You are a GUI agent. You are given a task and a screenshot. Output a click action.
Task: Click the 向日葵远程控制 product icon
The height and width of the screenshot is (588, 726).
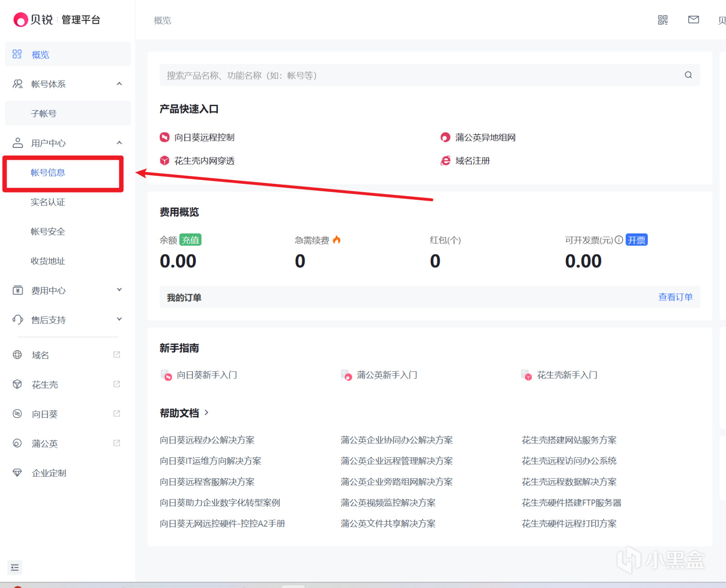click(165, 137)
